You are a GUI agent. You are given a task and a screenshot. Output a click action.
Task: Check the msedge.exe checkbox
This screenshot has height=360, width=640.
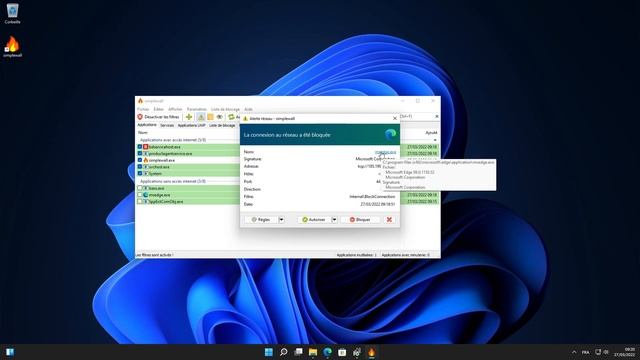pyautogui.click(x=140, y=195)
